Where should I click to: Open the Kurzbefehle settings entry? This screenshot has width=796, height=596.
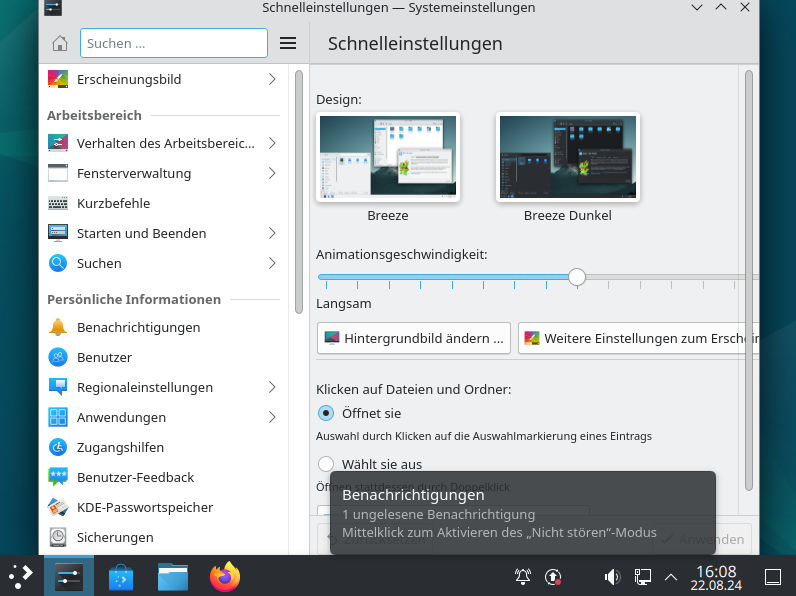pos(163,203)
